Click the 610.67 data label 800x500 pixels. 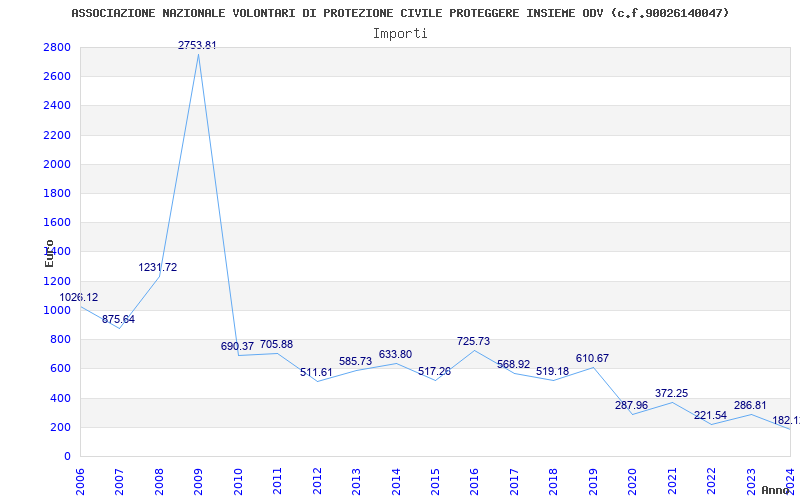pyautogui.click(x=592, y=359)
